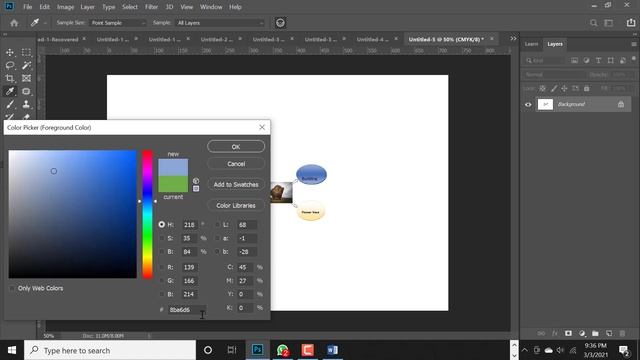Click lock position icon in Layers panel

coord(564,88)
